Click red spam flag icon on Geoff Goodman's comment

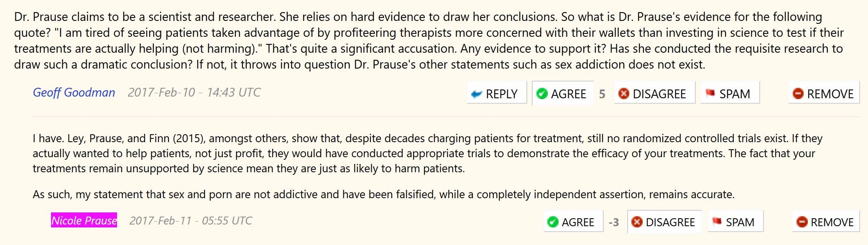pyautogui.click(x=710, y=93)
